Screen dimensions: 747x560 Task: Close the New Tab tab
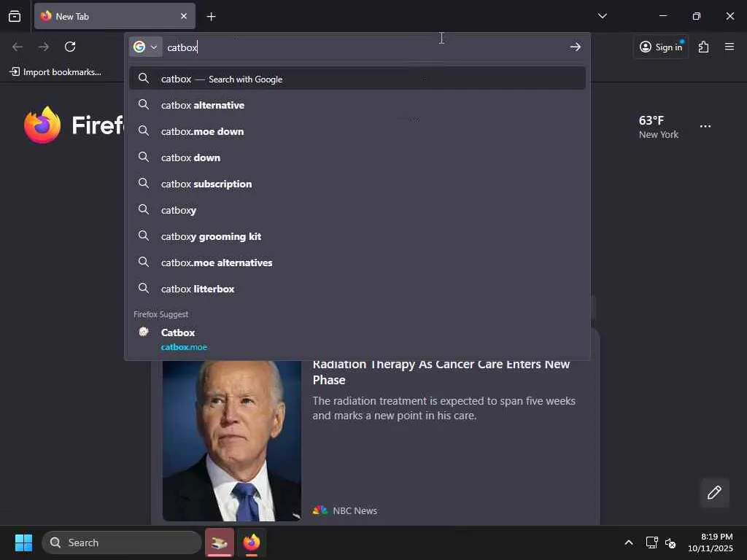point(184,16)
